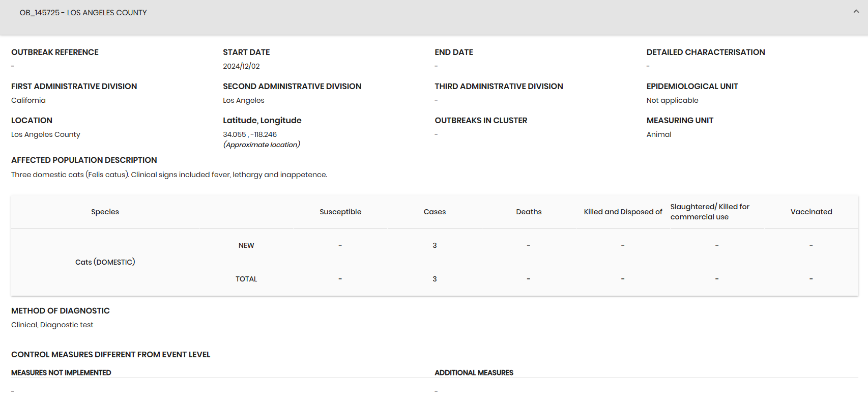
Task: Select the Cats (DOMESTIC) species cell
Action: tap(105, 262)
